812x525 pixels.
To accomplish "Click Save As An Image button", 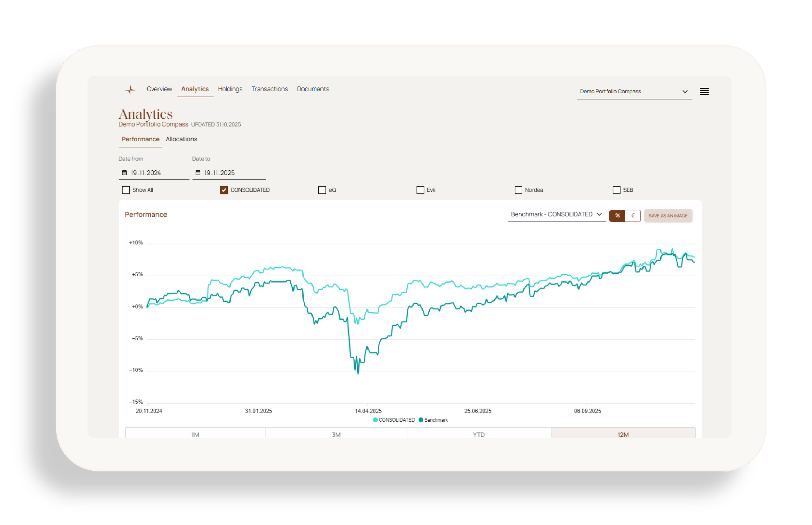I will (x=667, y=216).
